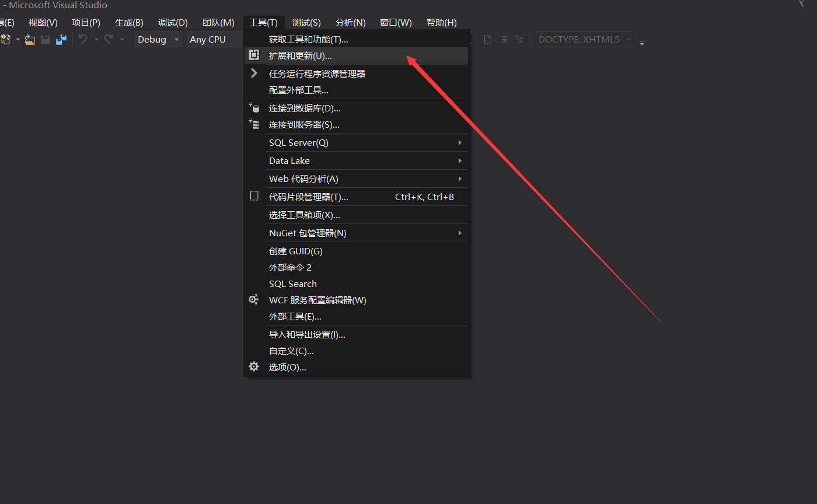Click the indent lines toolbar icon
Image resolution: width=817 pixels, height=504 pixels.
click(x=503, y=40)
